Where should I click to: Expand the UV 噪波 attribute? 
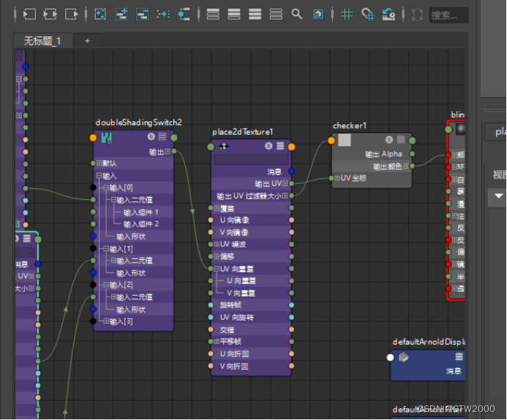[x=217, y=244]
